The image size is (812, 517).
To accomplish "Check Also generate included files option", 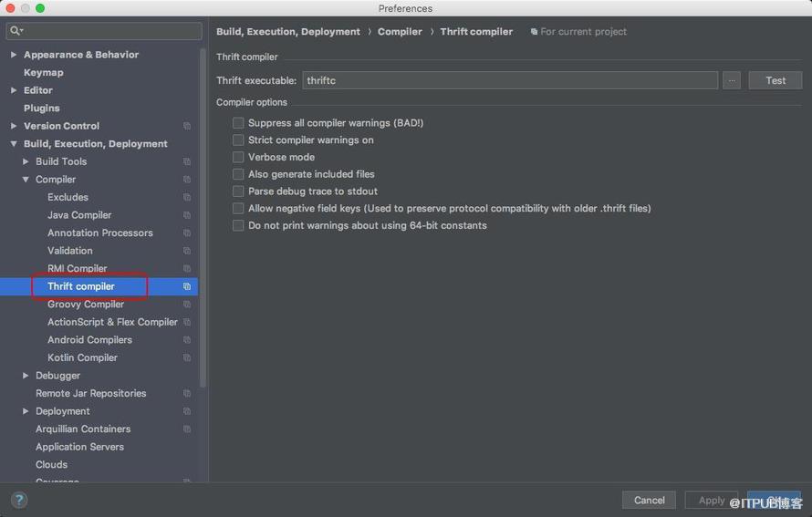I will click(238, 174).
